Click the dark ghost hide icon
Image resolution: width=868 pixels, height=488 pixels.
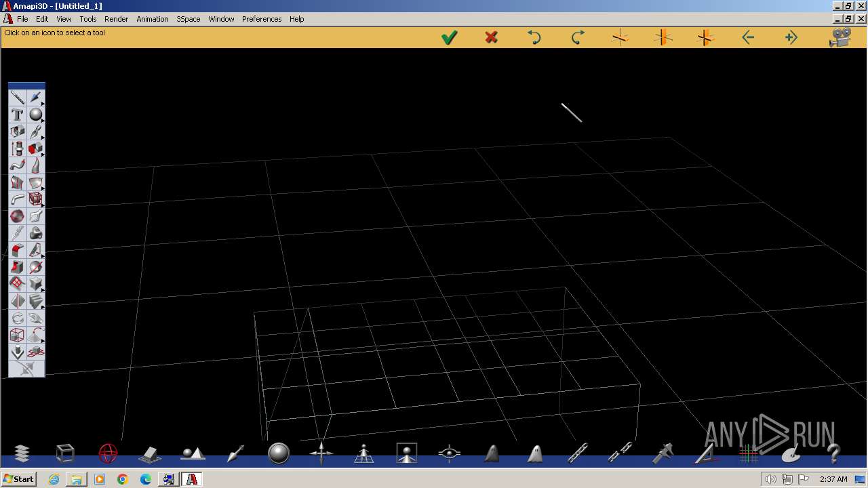(492, 453)
